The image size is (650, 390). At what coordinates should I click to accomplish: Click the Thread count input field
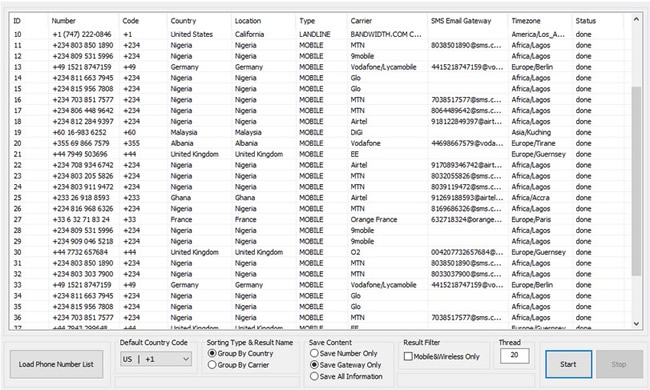click(x=514, y=355)
